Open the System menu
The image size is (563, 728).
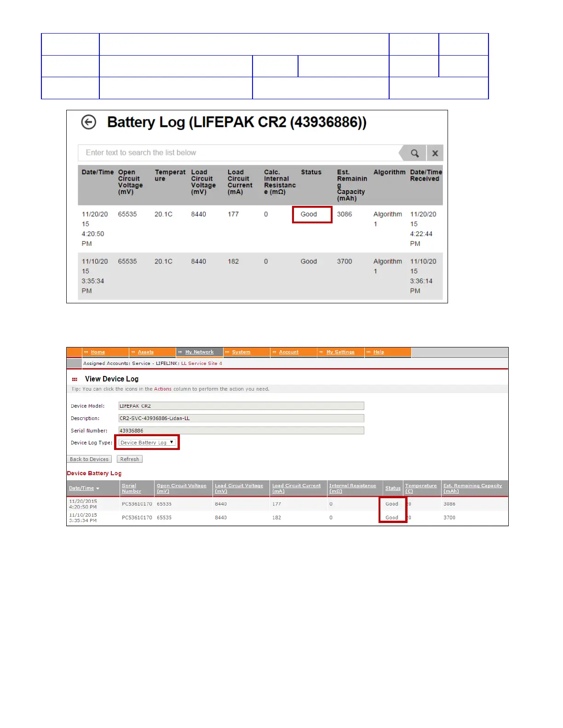point(241,352)
